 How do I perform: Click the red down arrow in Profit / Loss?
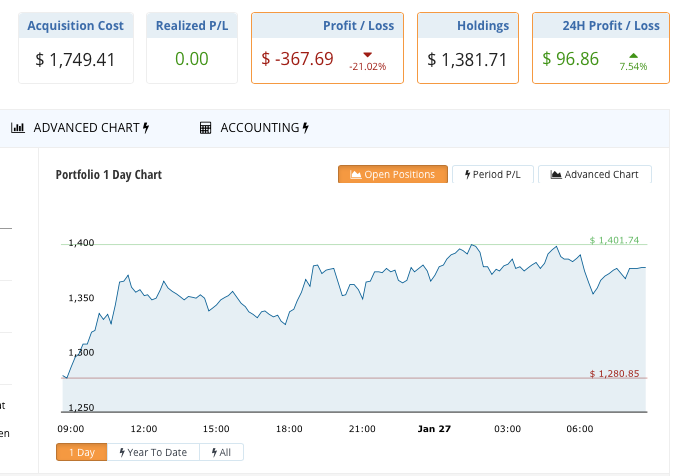pyautogui.click(x=368, y=54)
